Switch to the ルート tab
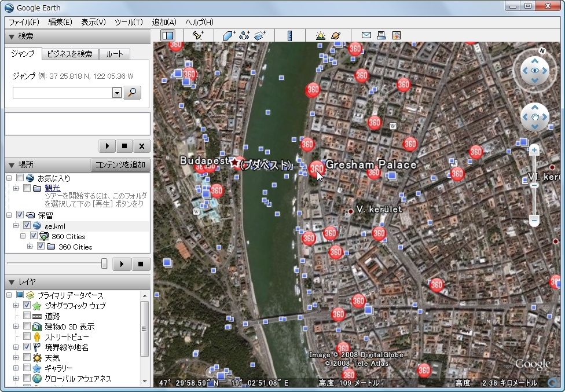 [115, 54]
